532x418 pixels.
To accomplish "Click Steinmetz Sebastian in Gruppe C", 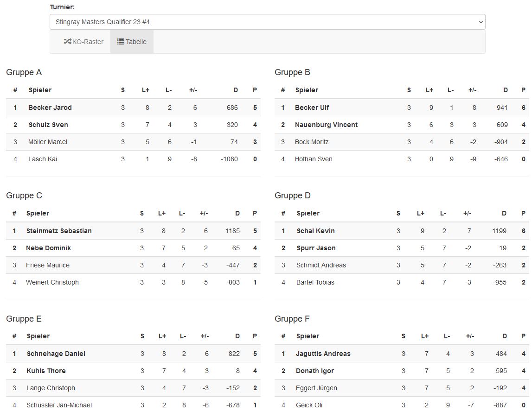I will point(59,231).
